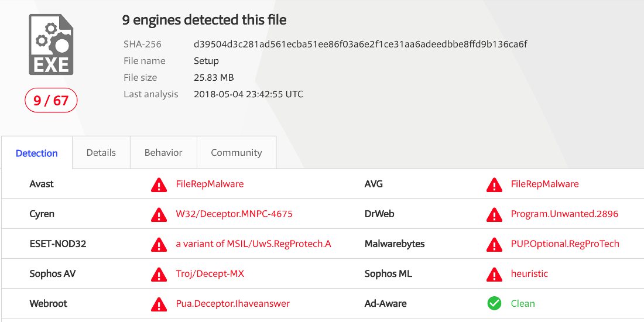Click the warning icon in the AVG row

point(494,185)
